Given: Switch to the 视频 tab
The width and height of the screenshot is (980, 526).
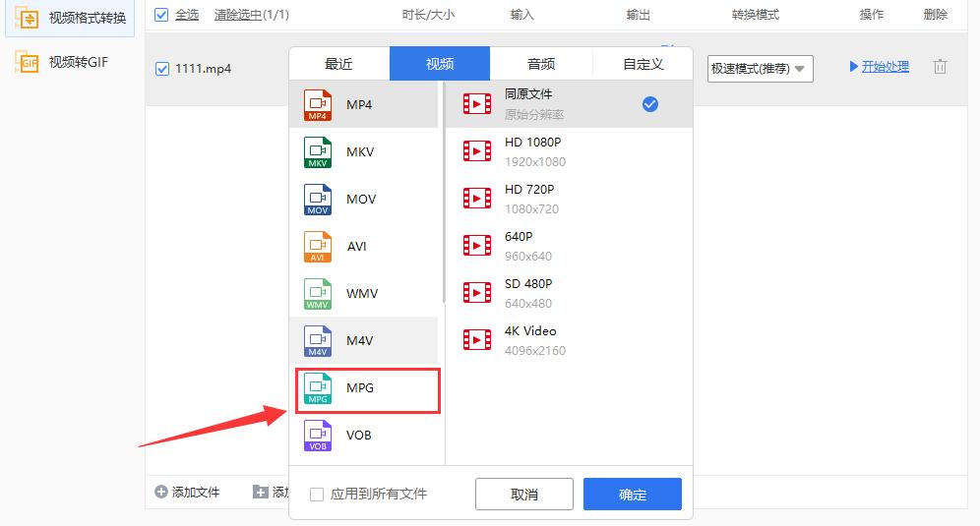Looking at the screenshot, I should point(440,64).
